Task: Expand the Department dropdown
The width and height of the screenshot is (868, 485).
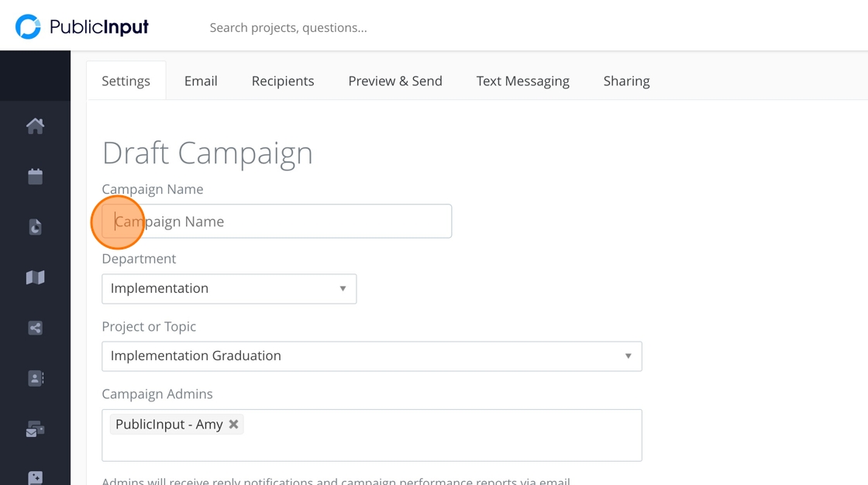Action: click(x=229, y=288)
